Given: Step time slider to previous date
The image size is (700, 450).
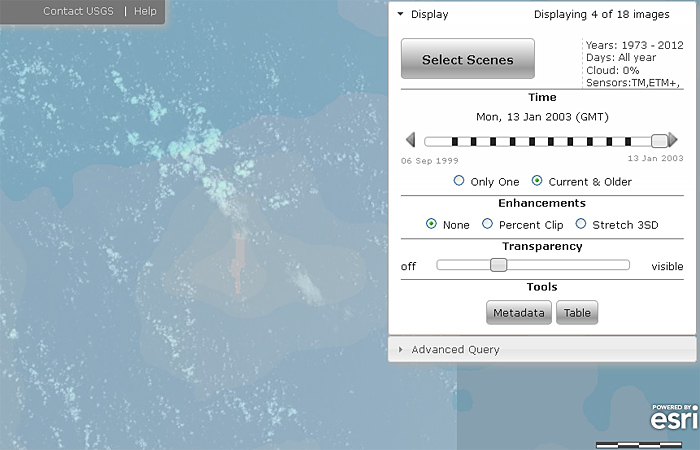Looking at the screenshot, I should (x=411, y=140).
